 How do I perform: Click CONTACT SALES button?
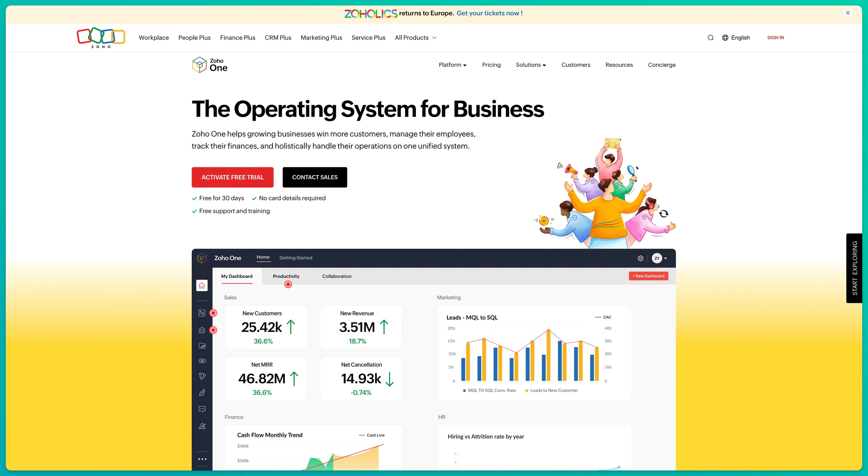(315, 177)
